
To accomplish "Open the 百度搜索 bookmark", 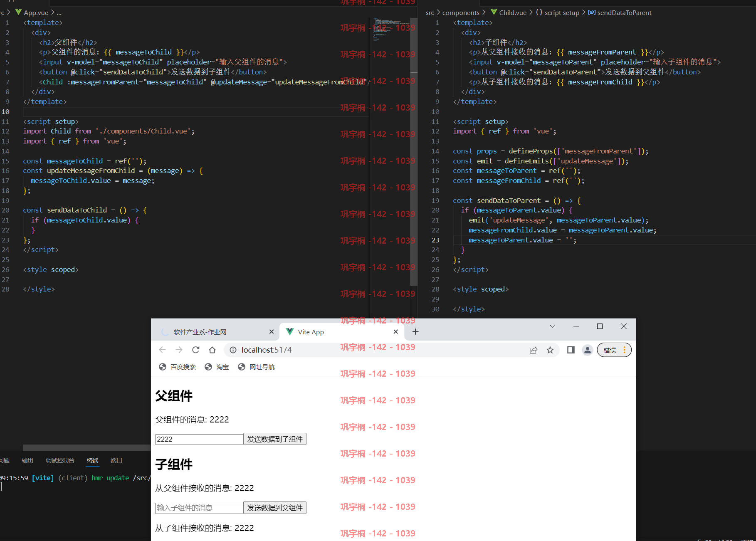I will 178,367.
